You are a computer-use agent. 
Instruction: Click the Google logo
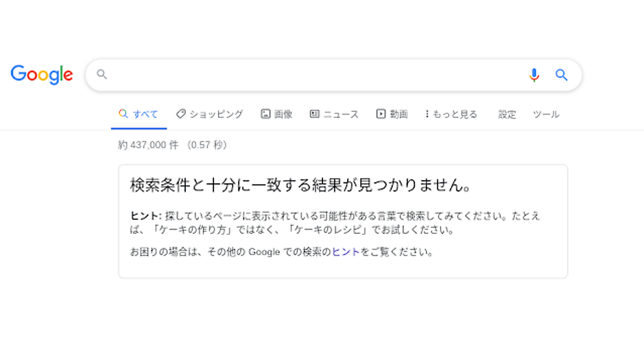[x=42, y=75]
